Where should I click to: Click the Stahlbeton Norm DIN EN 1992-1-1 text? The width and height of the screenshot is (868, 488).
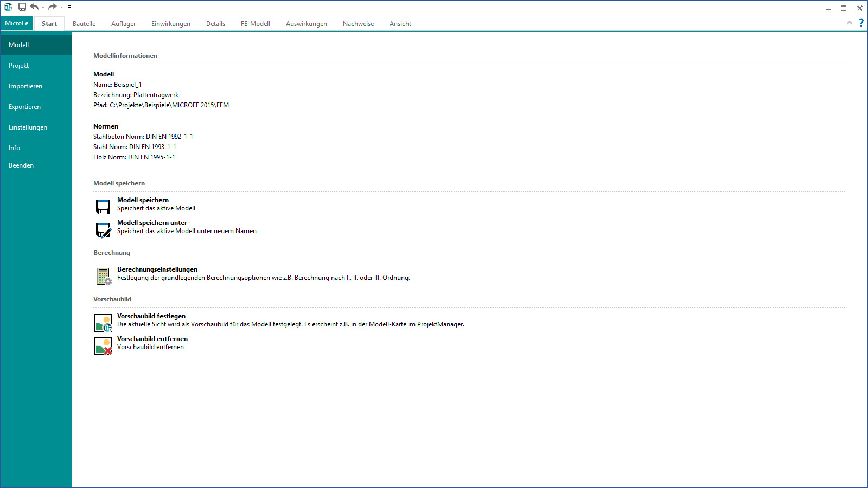pos(143,137)
